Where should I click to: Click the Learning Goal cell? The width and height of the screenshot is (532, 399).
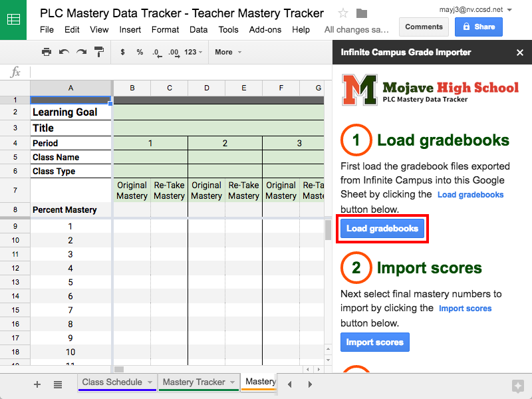[x=70, y=112]
